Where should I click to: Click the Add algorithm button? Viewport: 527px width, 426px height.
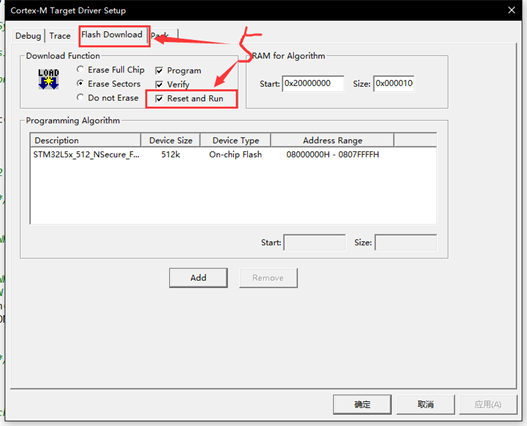(198, 278)
